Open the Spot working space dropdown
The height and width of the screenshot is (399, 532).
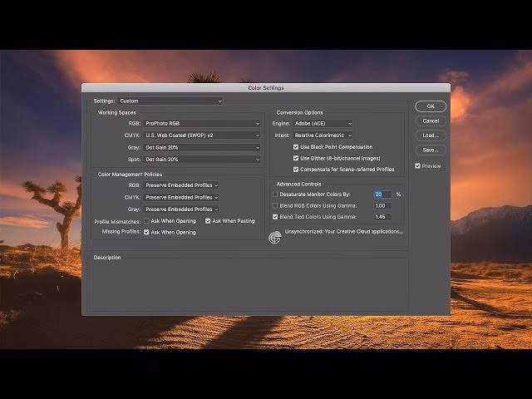click(201, 160)
